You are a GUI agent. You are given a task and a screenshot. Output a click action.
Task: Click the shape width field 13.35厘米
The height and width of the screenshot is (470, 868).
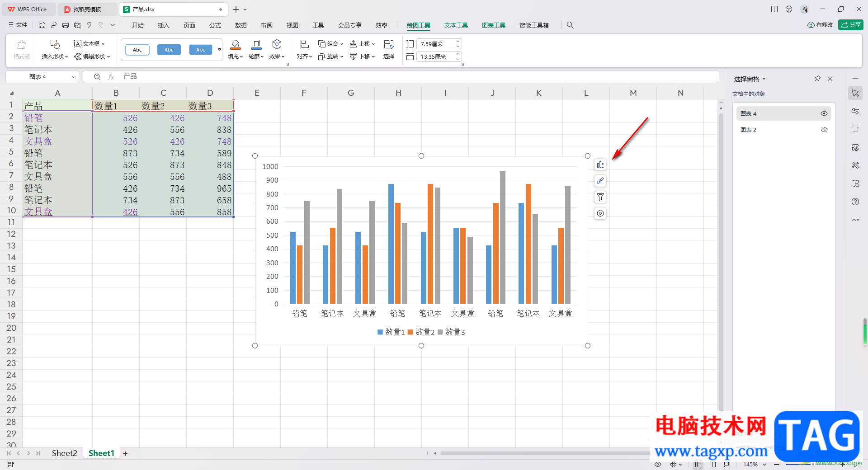(439, 56)
